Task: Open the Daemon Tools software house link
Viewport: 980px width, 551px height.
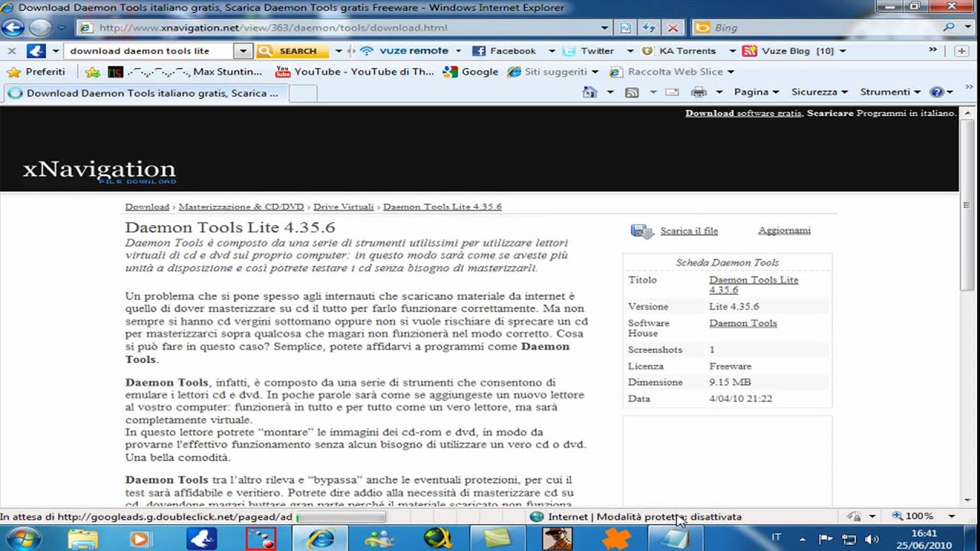Action: pyautogui.click(x=743, y=323)
